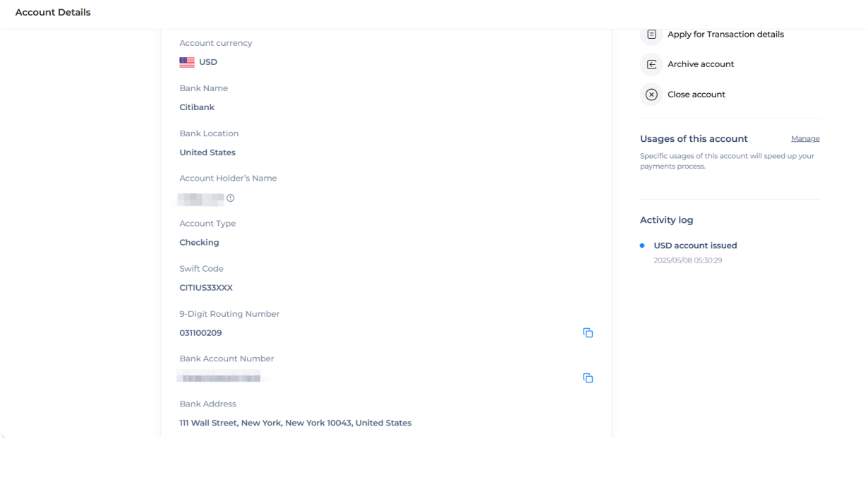Click the Archive account box icon
868x494 pixels.
pyautogui.click(x=651, y=64)
